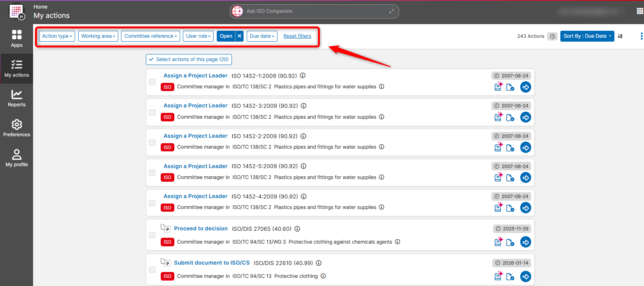Open the Apps sidebar section

pos(16,39)
